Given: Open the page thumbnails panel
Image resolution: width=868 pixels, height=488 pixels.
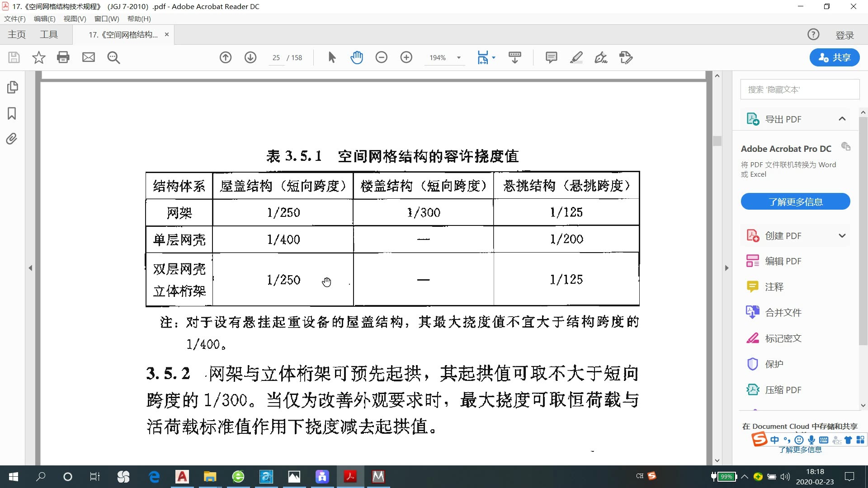Looking at the screenshot, I should pyautogui.click(x=12, y=87).
